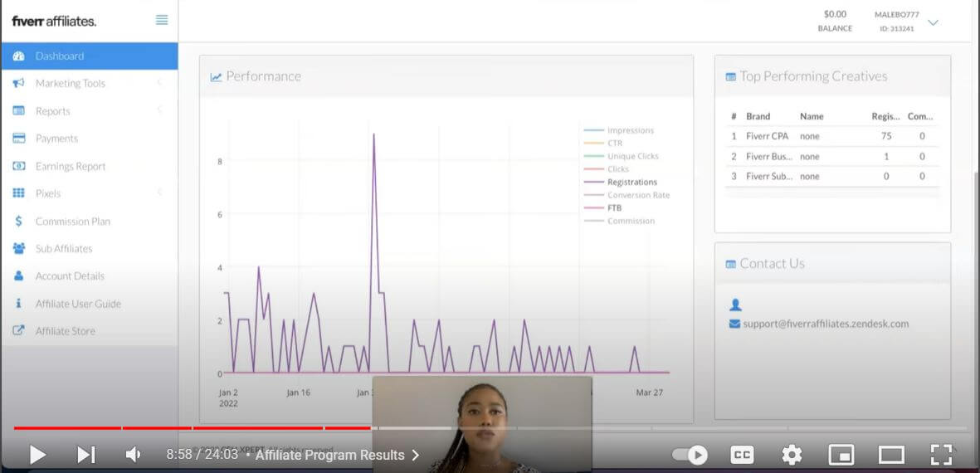Click the Commission Plan dollar icon
The height and width of the screenshot is (473, 980).
(x=19, y=222)
